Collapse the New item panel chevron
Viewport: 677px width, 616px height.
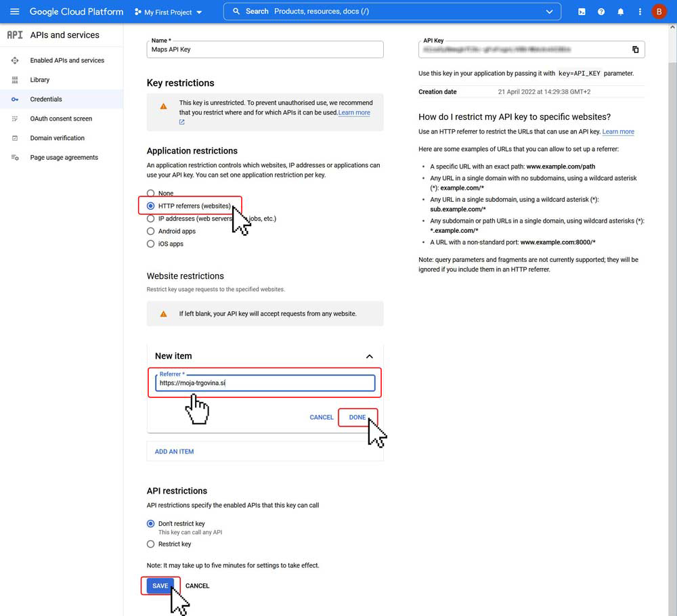(369, 357)
